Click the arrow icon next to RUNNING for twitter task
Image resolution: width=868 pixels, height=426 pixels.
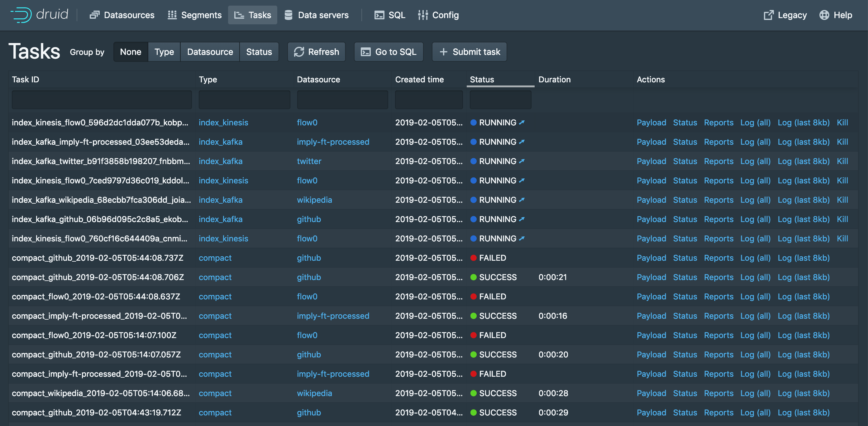[x=522, y=161]
